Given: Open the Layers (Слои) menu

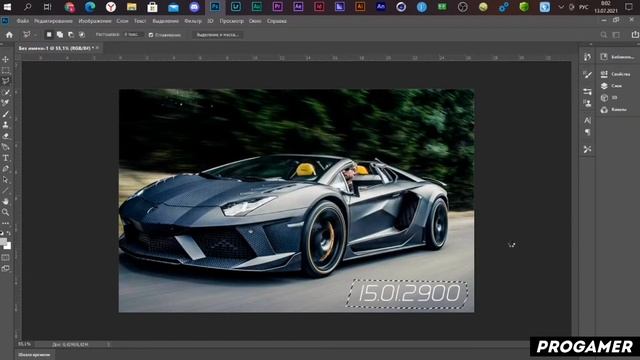Looking at the screenshot, I should coord(122,21).
